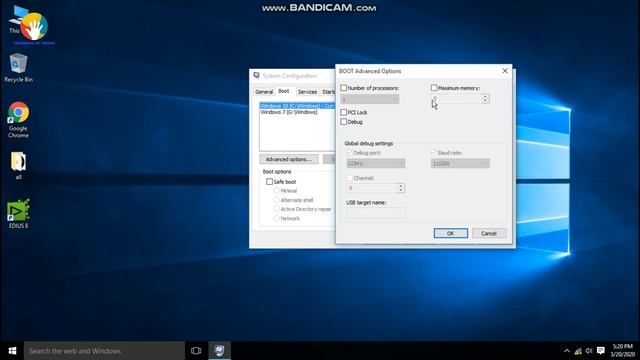The height and width of the screenshot is (360, 640).
Task: Select Windows 10 (C:\Windows) boot entry
Action: [297, 106]
